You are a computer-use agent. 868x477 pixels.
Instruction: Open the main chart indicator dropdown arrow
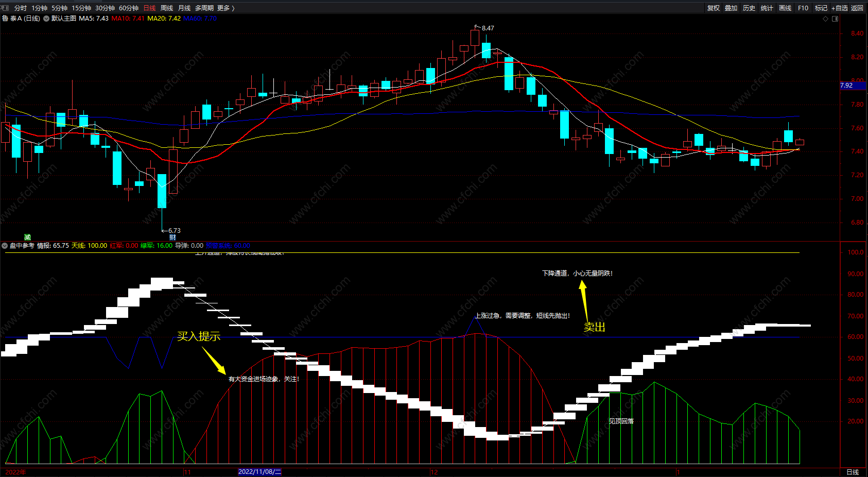coord(46,19)
